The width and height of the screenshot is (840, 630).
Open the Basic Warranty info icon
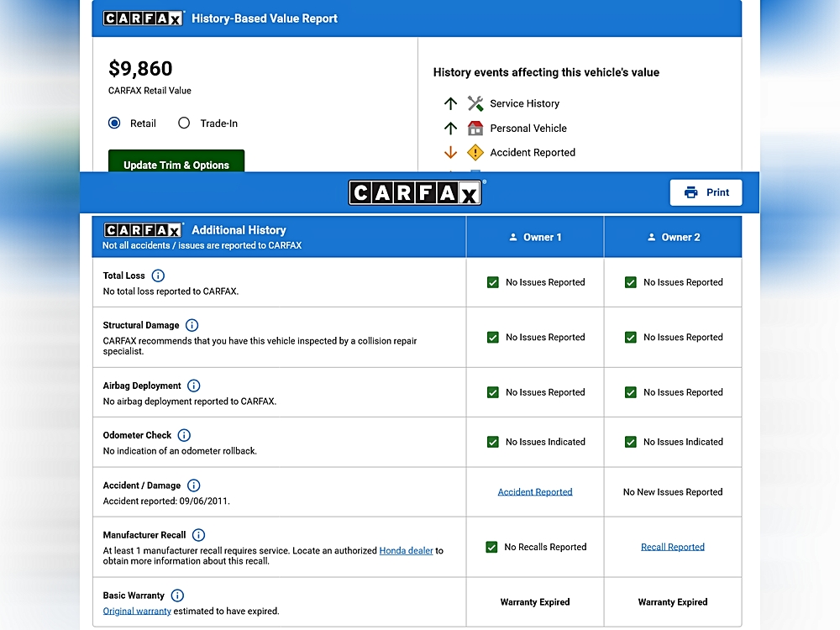click(177, 596)
